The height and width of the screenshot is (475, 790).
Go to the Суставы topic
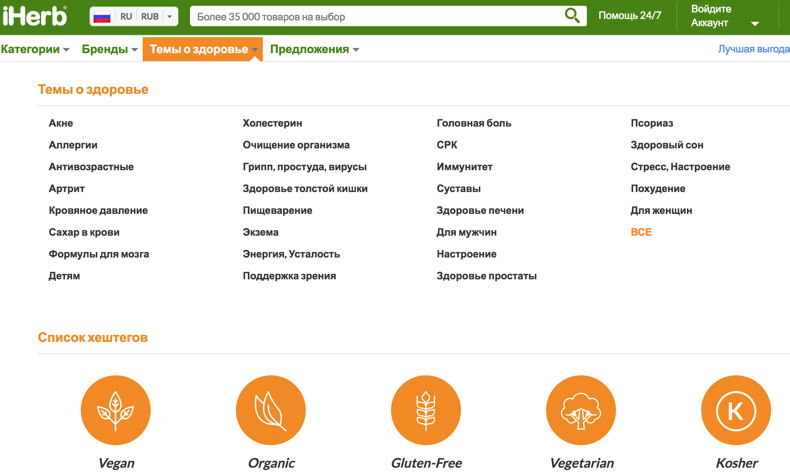458,189
